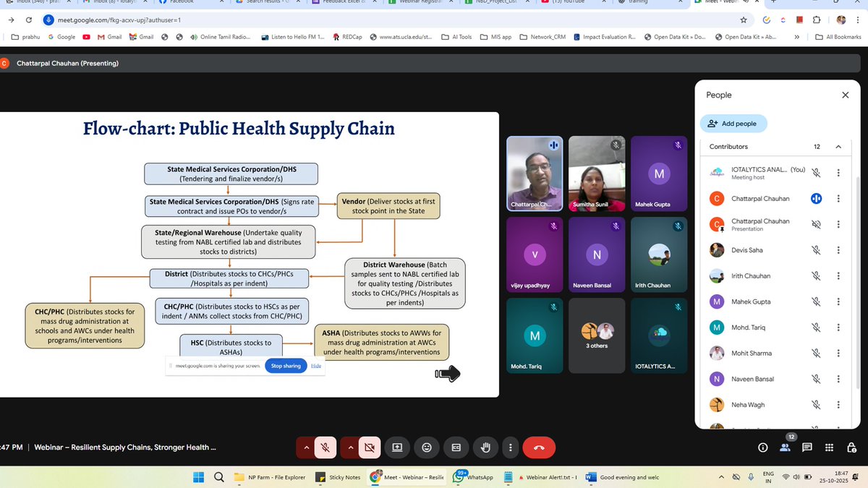Open the MIS app bookmarks folder
Viewport: 868px width, 488px height.
(495, 37)
